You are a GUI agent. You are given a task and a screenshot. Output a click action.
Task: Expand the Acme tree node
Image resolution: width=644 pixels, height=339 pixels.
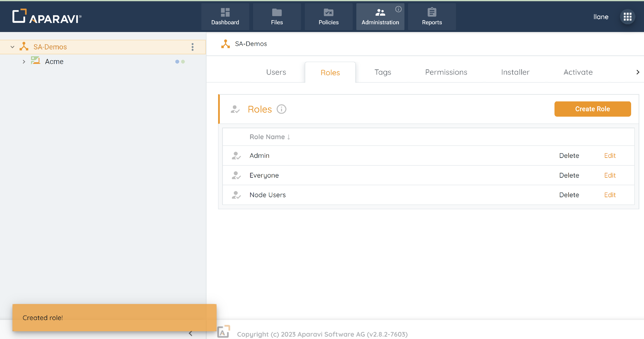pyautogui.click(x=24, y=61)
